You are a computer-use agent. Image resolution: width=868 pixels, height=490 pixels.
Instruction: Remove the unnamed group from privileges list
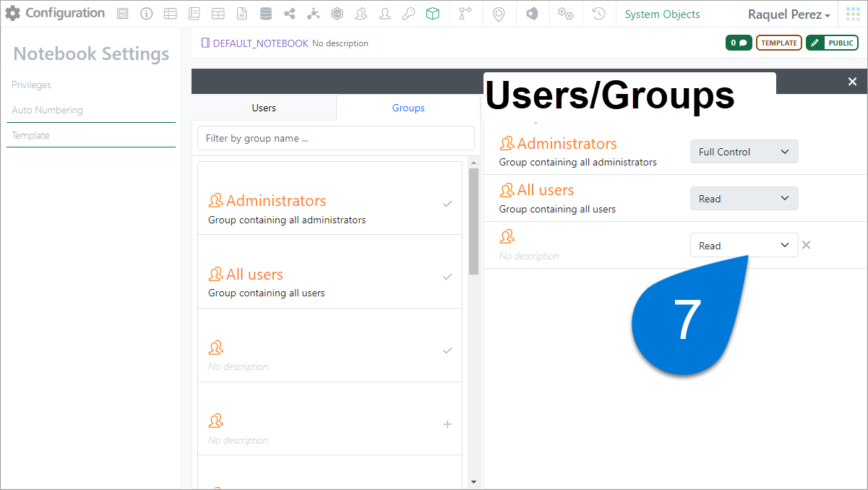pos(807,245)
